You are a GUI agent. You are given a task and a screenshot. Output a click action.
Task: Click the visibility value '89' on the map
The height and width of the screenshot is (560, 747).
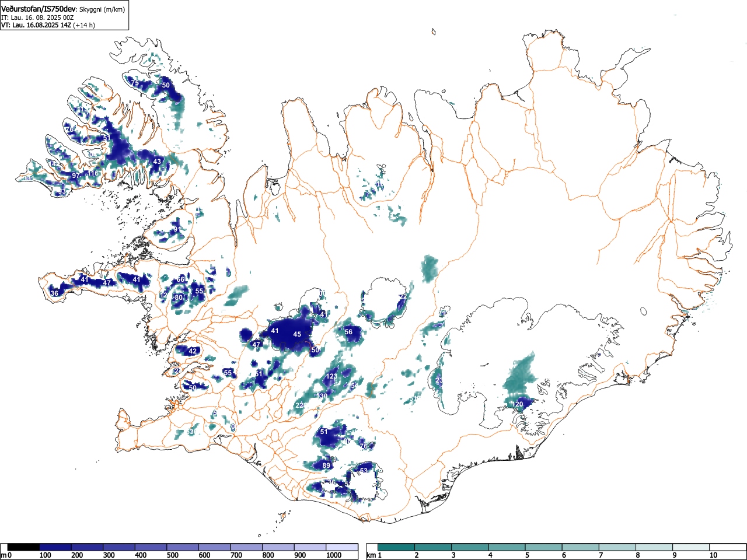[x=326, y=466]
